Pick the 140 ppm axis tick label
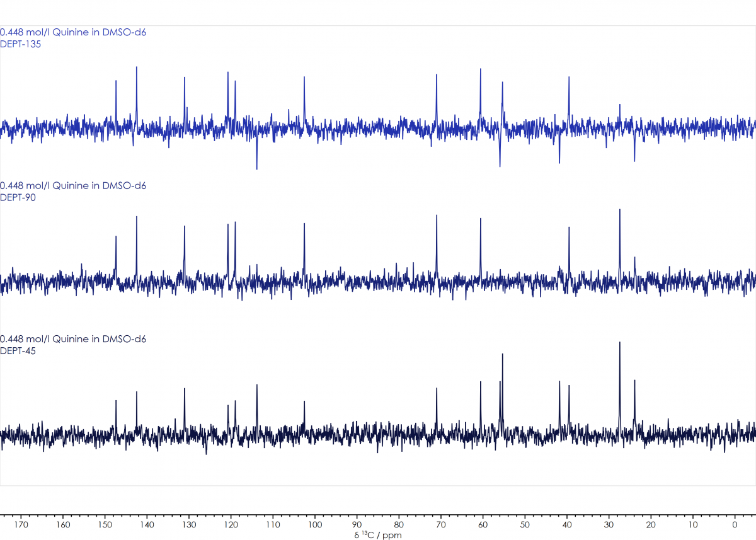 pos(147,524)
